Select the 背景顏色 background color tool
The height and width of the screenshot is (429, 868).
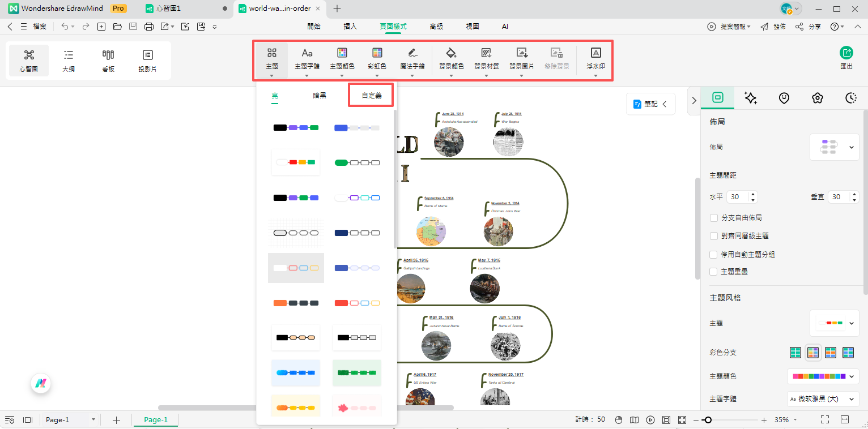tap(451, 59)
